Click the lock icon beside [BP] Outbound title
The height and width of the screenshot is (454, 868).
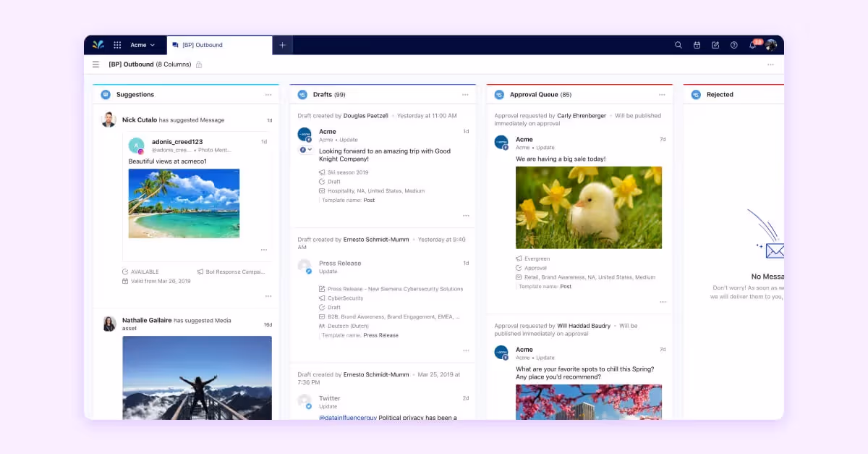point(199,64)
